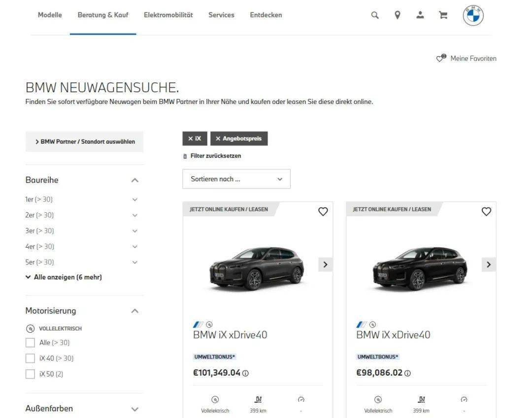Open the dealer location pin icon
Image resolution: width=532 pixels, height=418 pixels.
398,15
